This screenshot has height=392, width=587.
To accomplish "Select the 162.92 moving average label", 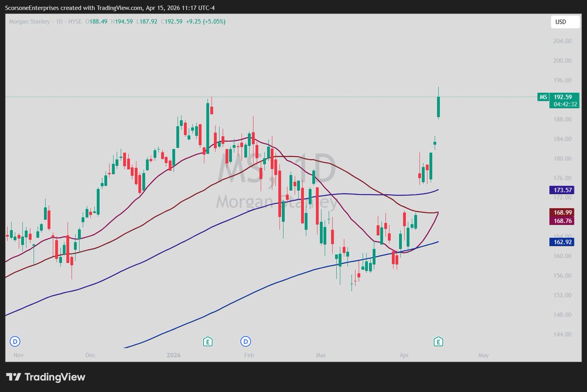I will click(563, 241).
